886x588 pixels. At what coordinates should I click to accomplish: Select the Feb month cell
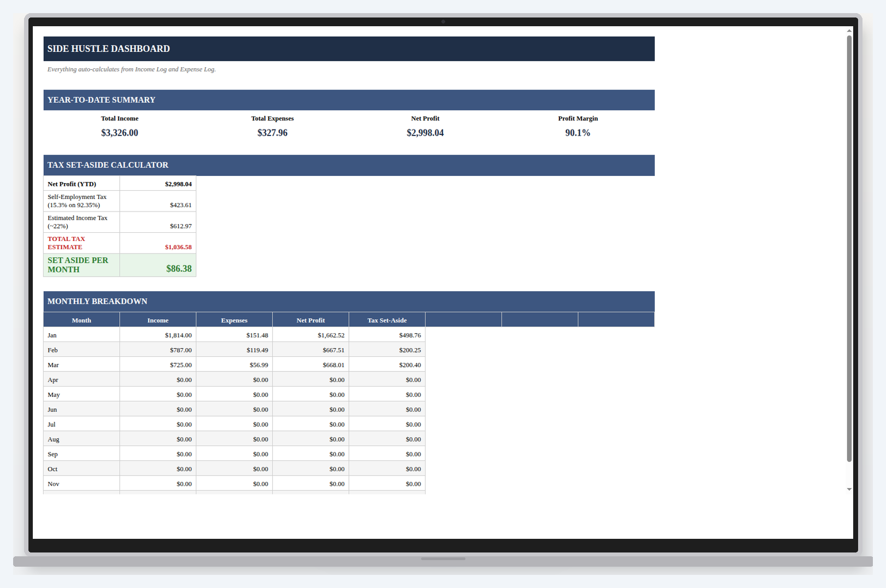[81, 350]
